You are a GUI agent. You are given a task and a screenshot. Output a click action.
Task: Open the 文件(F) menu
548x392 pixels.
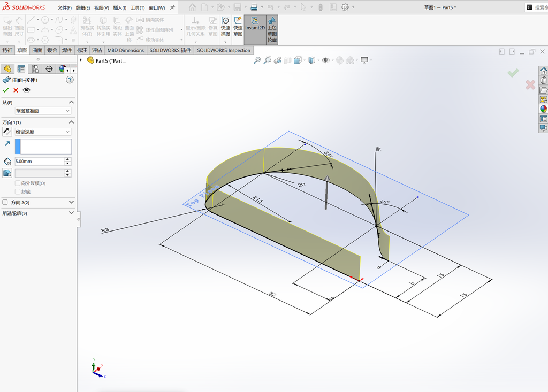pyautogui.click(x=65, y=7)
